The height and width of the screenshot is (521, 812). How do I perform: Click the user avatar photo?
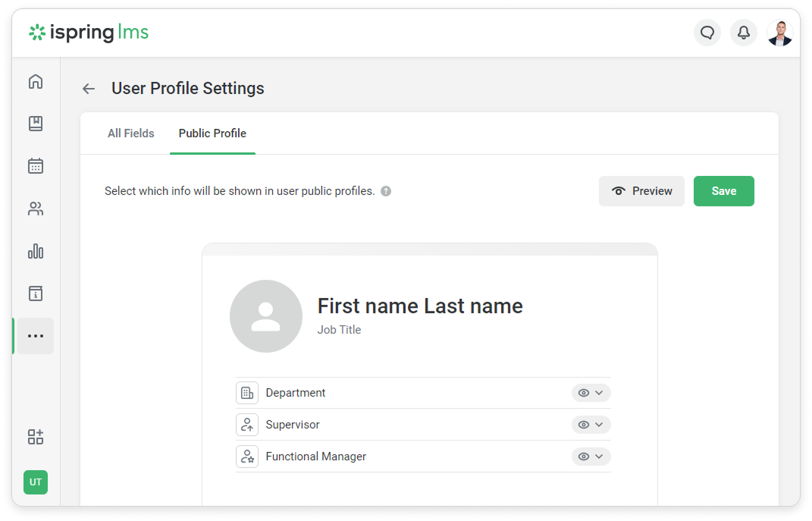(779, 33)
